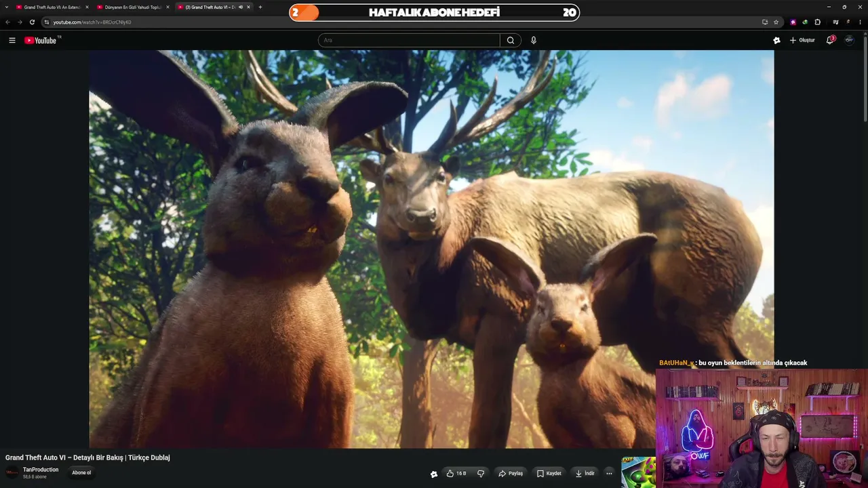868x488 pixels.
Task: Open the media control toolbar icon
Action: tap(835, 22)
